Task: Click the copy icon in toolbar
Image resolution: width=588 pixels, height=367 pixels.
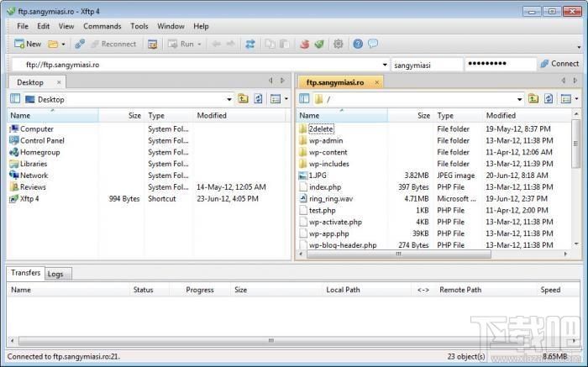Action: (x=270, y=45)
